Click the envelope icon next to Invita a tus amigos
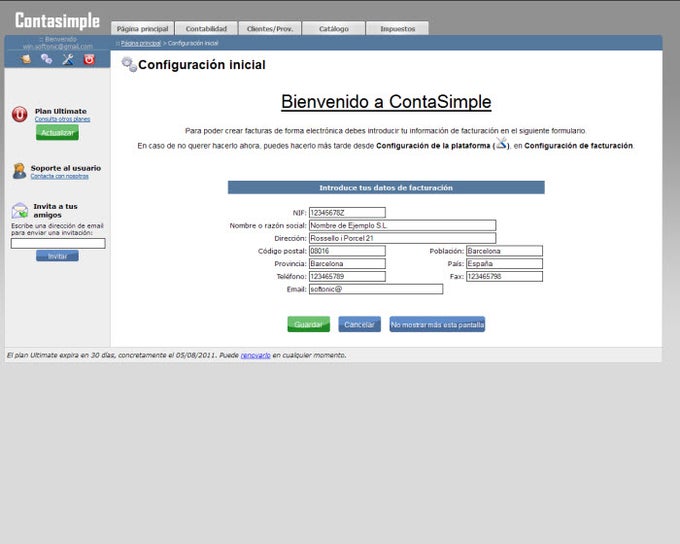This screenshot has width=680, height=544. [x=20, y=210]
